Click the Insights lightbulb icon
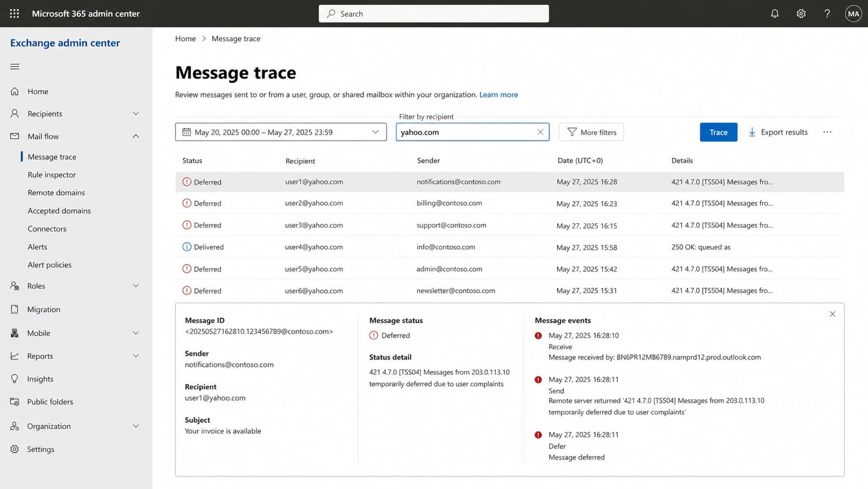Screen dimensions: 868x489 (15, 379)
